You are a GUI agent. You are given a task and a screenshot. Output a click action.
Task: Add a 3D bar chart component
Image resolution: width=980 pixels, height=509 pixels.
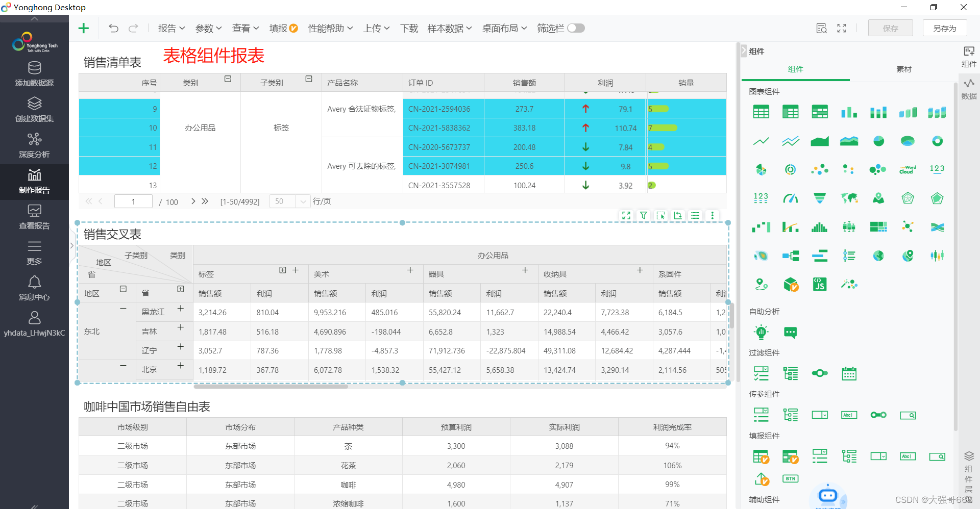point(908,112)
